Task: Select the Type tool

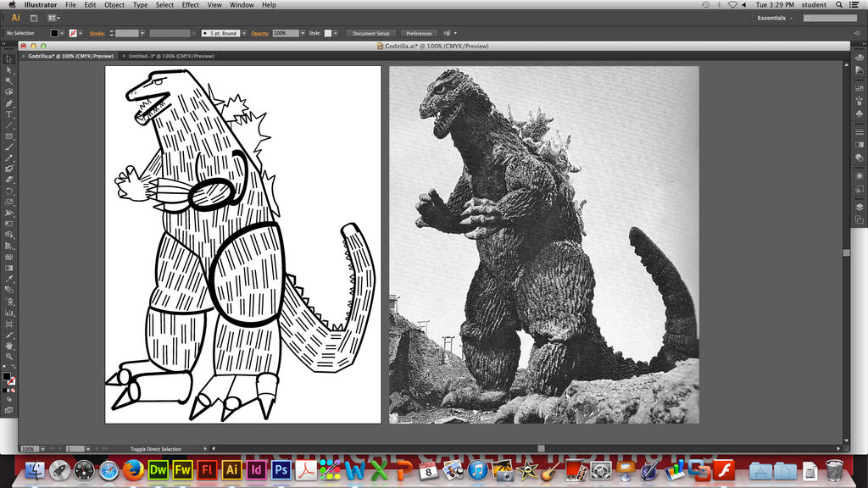Action: (x=8, y=115)
